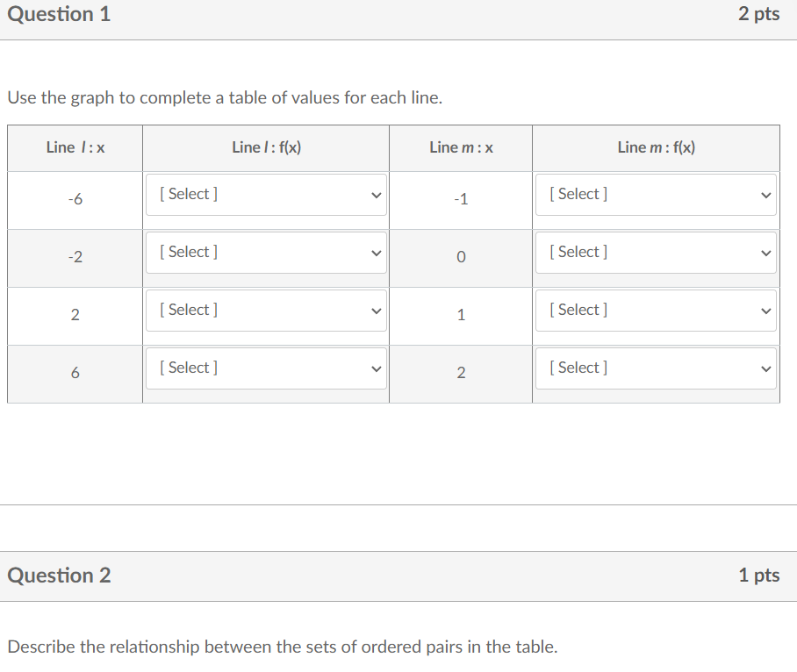Expand Line m f(x) select in the x = 1 row
Screen dimensions: 797x672
(x=656, y=311)
